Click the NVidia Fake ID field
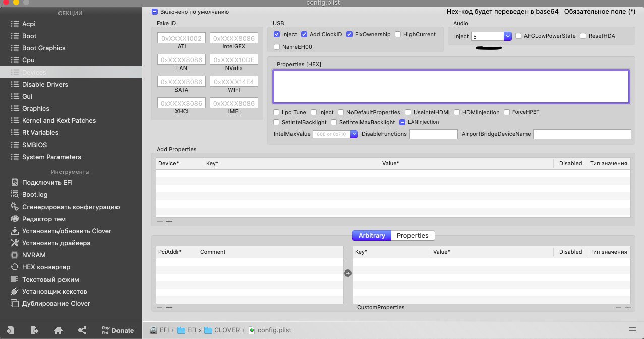This screenshot has height=339, width=644. click(234, 60)
